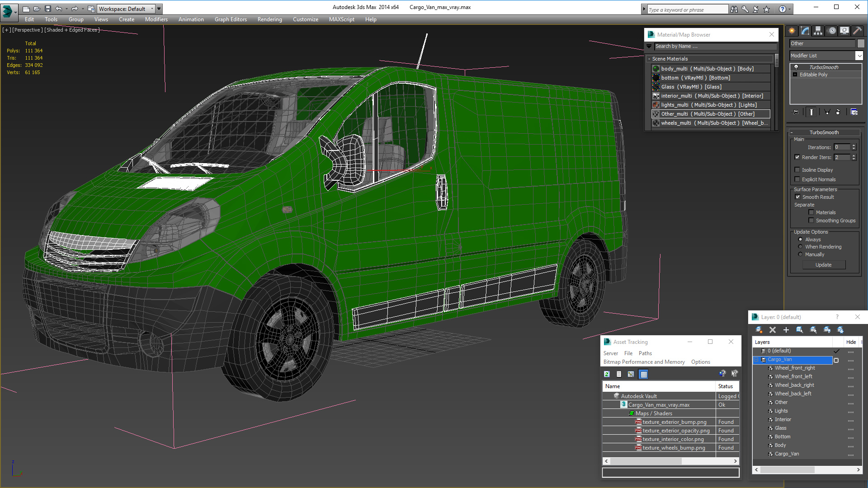The width and height of the screenshot is (868, 488).
Task: Click the object color swatch next to Other
Action: tap(861, 43)
